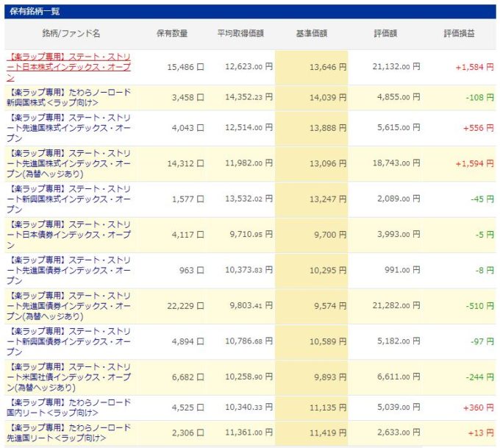Select the 4,117 口 quantity cell
Screen dimensions: 500x448
pyautogui.click(x=187, y=235)
